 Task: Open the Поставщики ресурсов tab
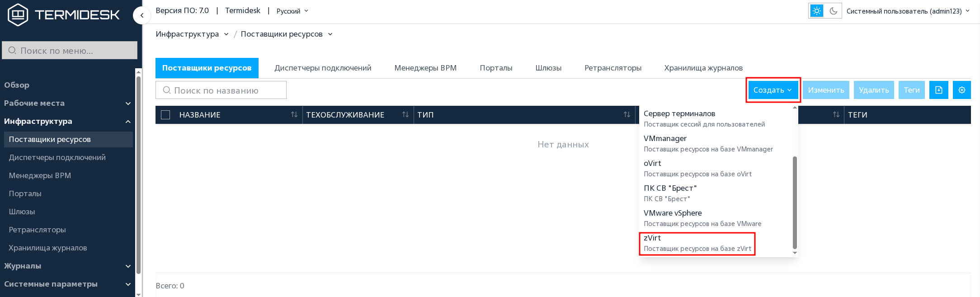click(x=207, y=68)
